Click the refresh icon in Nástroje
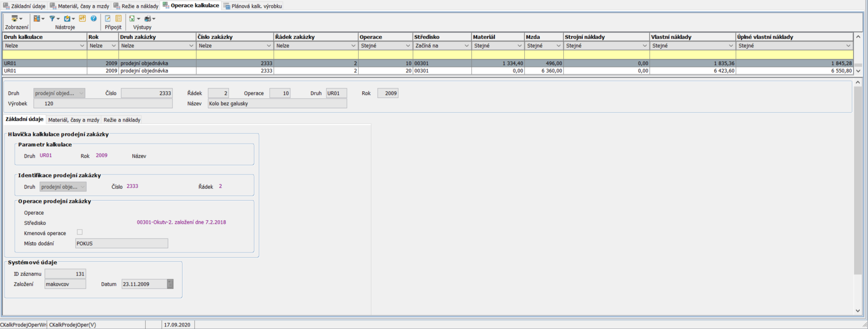868x329 pixels. (68, 18)
